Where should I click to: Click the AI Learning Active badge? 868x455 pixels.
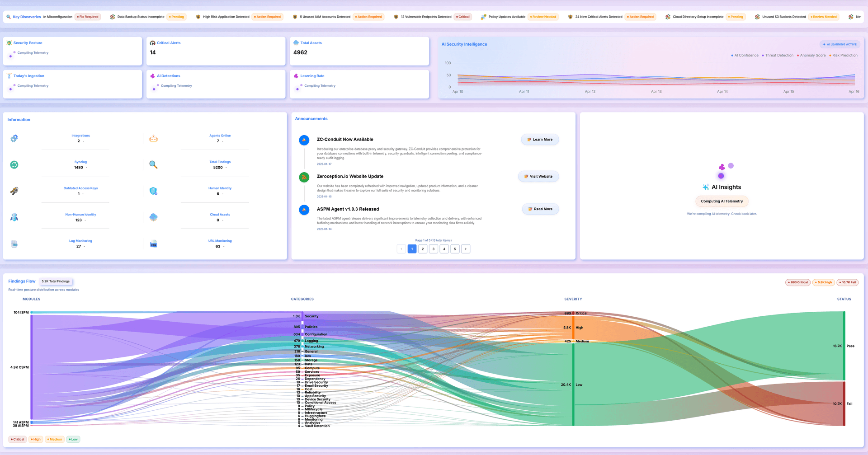(840, 44)
